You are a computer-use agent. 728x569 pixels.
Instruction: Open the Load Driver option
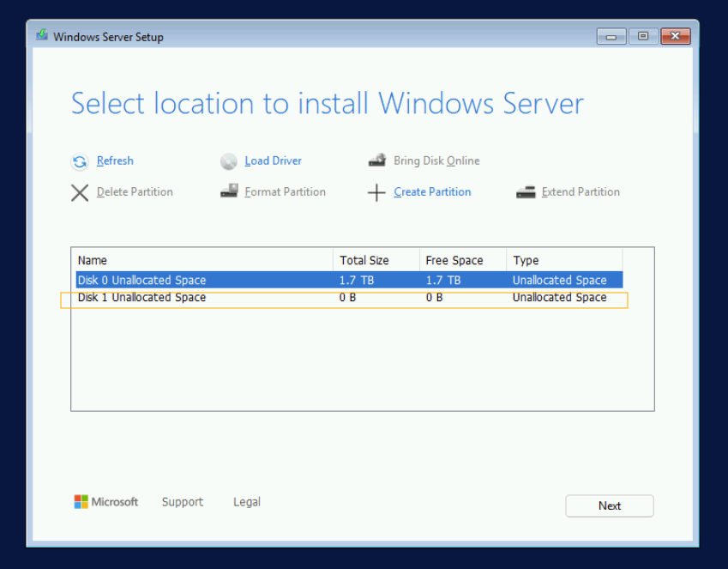pos(273,160)
